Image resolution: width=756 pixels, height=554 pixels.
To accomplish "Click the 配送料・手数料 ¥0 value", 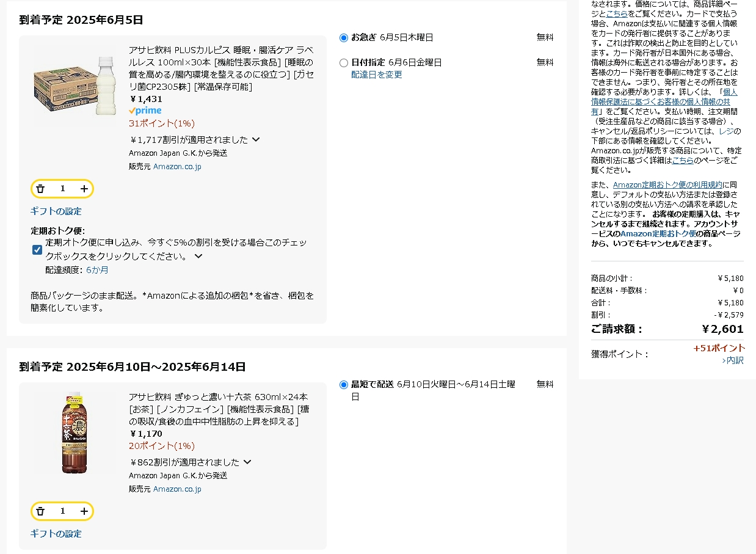I will pos(738,291).
